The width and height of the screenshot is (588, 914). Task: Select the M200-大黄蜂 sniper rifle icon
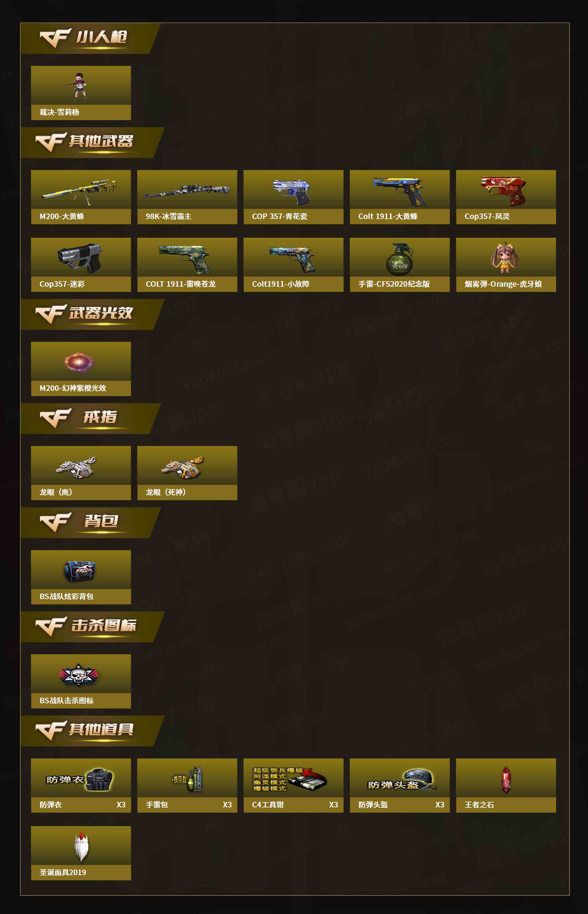(x=79, y=190)
